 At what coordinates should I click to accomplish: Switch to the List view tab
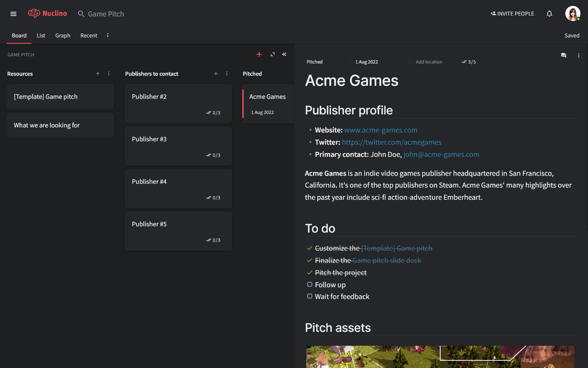[41, 35]
